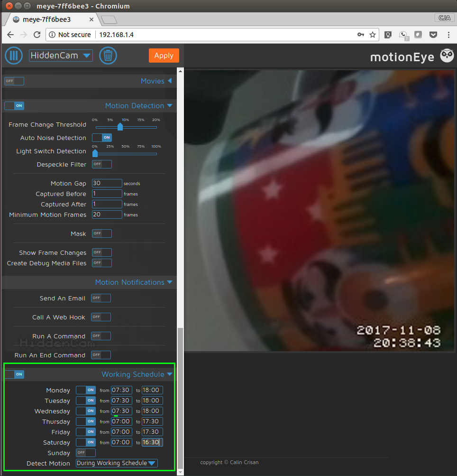Enable Run A Command toggle
Viewport: 457px width, 476px height.
coord(101,336)
